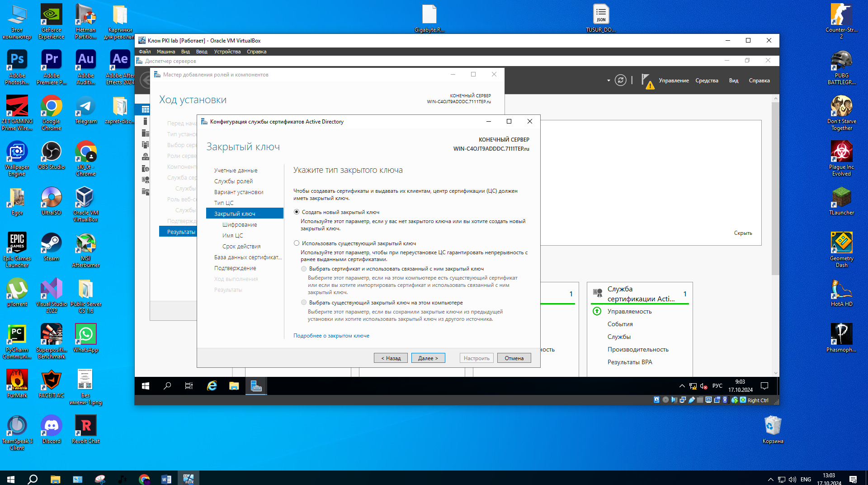Open Машина menu in VirtualBox window
Viewport: 868px width, 485px height.
coord(165,52)
